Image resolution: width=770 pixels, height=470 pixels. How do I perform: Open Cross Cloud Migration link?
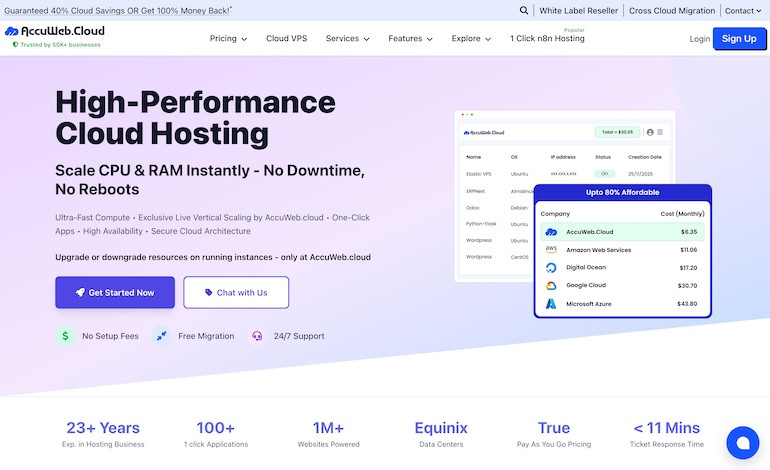click(x=672, y=10)
